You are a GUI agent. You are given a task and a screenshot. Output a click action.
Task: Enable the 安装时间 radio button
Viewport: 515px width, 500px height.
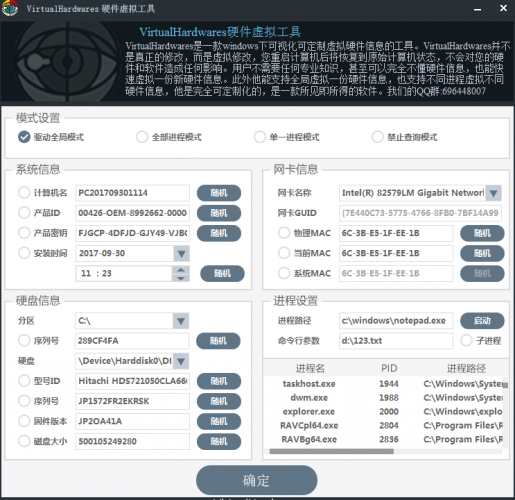click(x=24, y=253)
